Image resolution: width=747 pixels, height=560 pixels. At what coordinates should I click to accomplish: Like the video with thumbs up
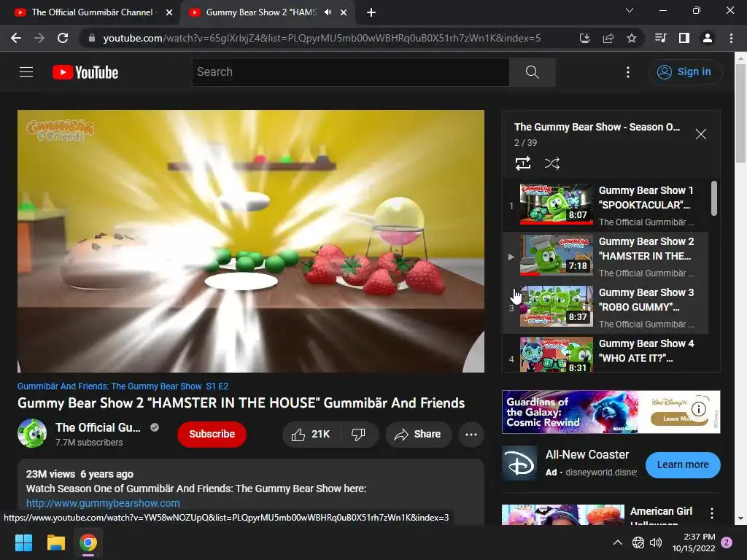point(312,435)
